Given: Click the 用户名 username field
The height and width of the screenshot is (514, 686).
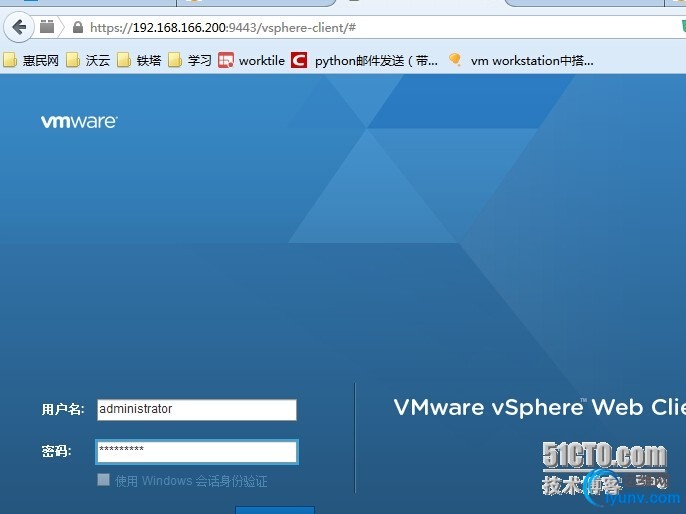Looking at the screenshot, I should pyautogui.click(x=196, y=410).
